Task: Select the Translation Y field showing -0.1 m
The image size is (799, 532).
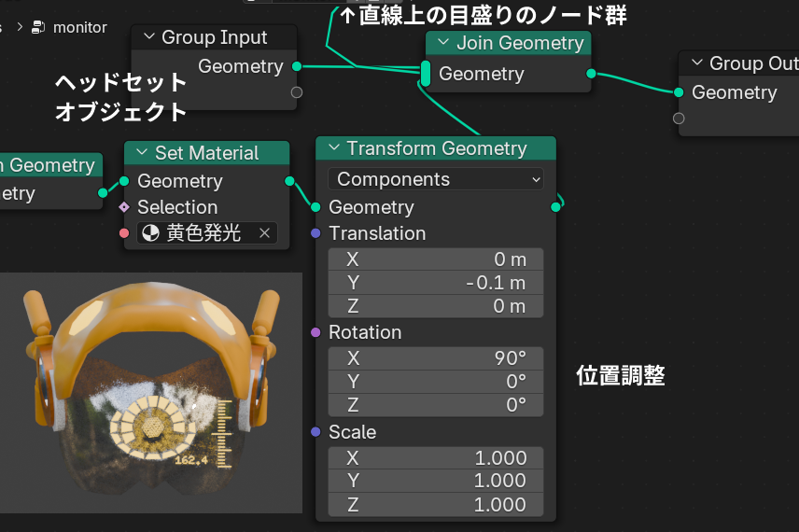Action: pos(435,283)
